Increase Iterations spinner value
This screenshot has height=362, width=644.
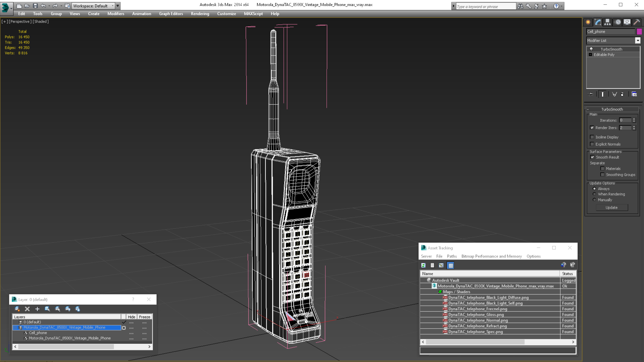click(634, 119)
